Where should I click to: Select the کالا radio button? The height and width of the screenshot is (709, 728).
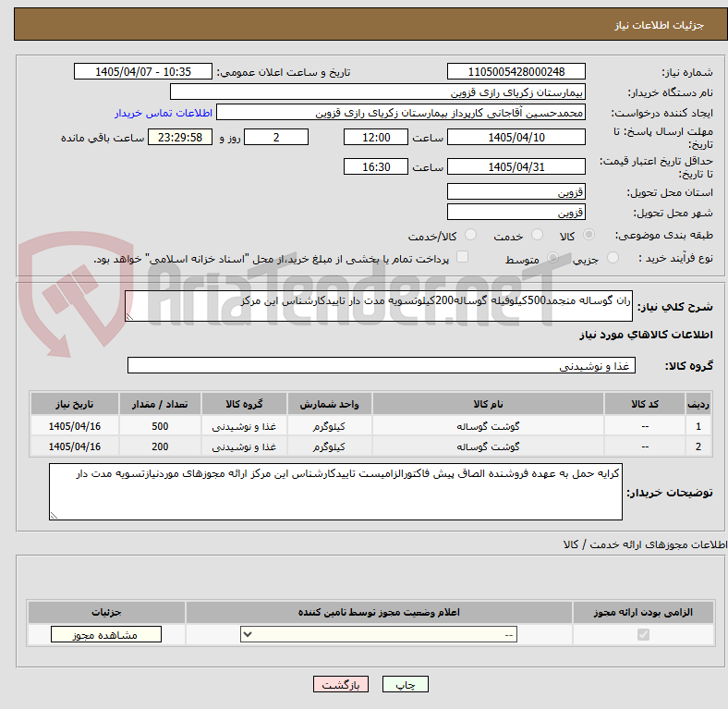click(588, 235)
